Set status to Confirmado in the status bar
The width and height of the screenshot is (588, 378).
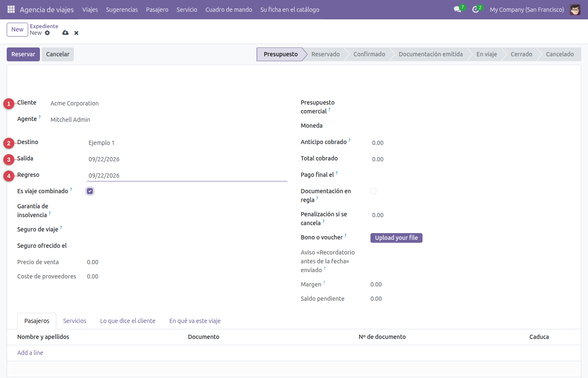(369, 54)
